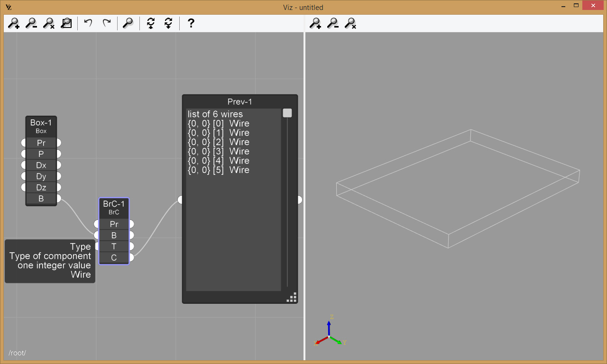
Task: Click the refresh-with-up-arrow icon
Action: (151, 23)
